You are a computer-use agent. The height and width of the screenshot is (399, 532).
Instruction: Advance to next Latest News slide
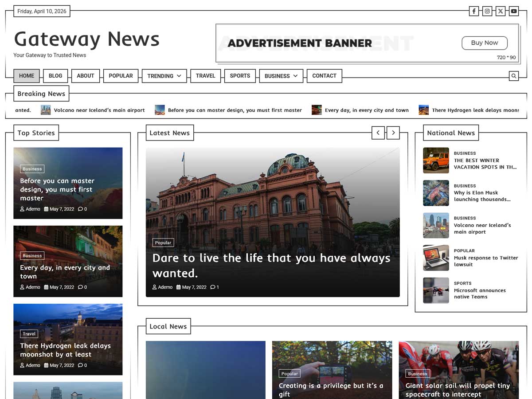click(x=393, y=133)
